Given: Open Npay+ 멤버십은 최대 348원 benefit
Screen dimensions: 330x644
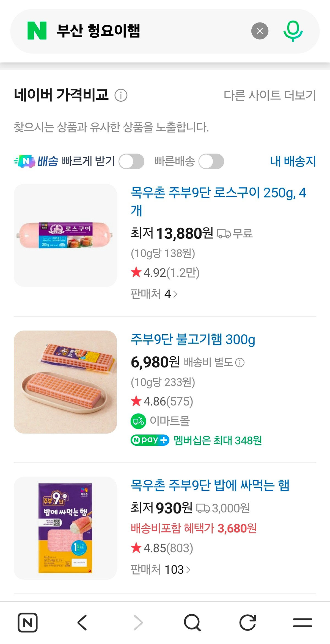Looking at the screenshot, I should (196, 440).
